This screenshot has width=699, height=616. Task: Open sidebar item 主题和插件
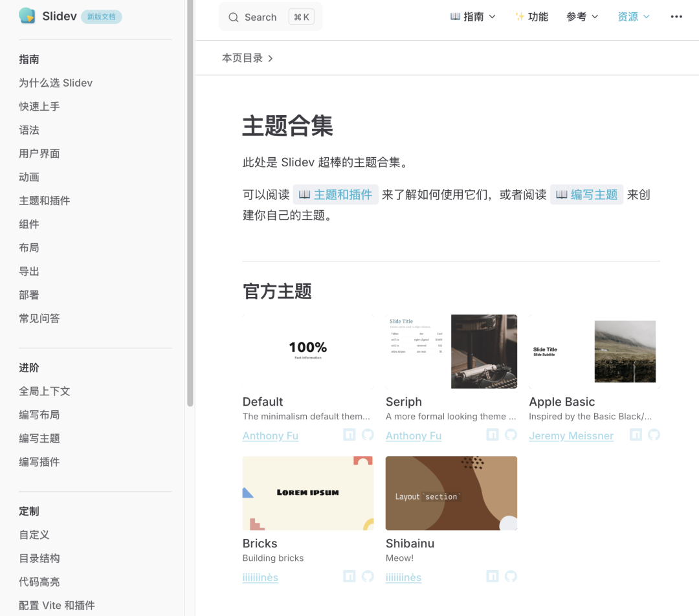tap(45, 201)
